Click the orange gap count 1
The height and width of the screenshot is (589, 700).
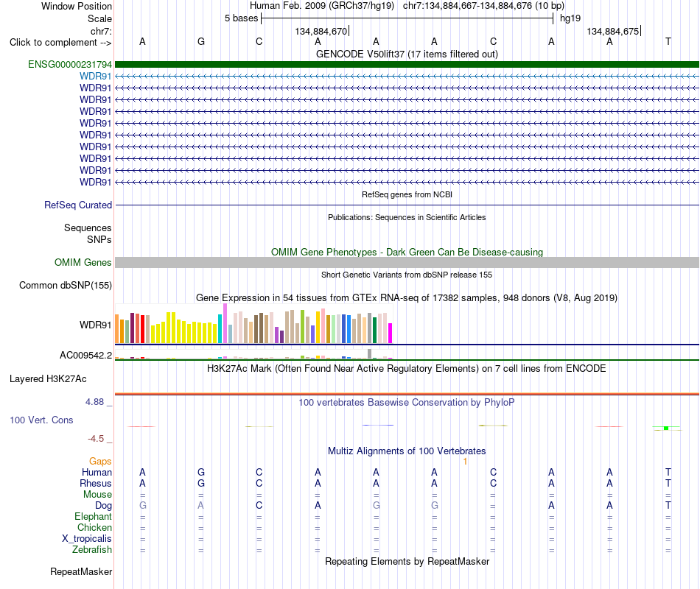465,462
